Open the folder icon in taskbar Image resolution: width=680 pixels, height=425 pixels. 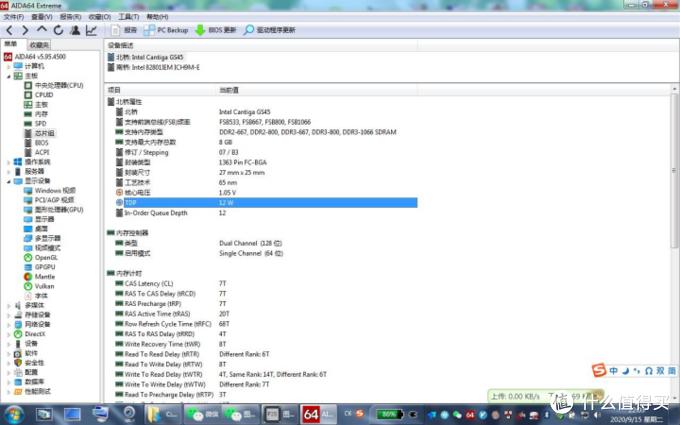coord(164,414)
